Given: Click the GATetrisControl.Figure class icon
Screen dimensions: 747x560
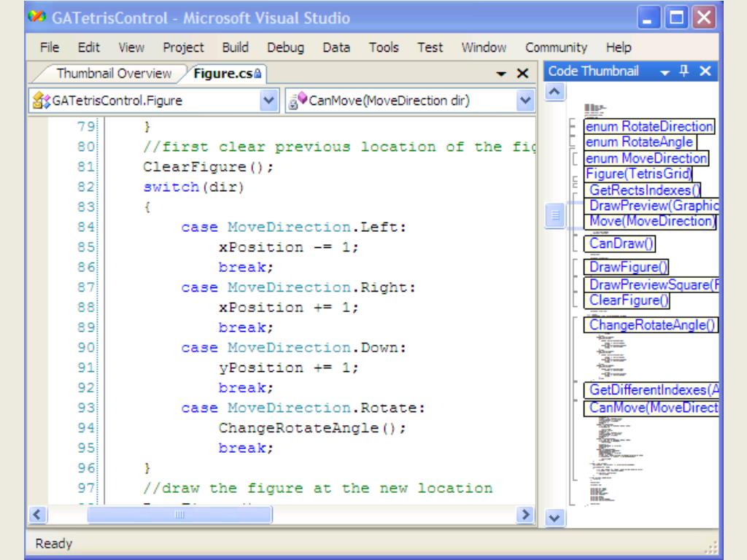Looking at the screenshot, I should [41, 101].
